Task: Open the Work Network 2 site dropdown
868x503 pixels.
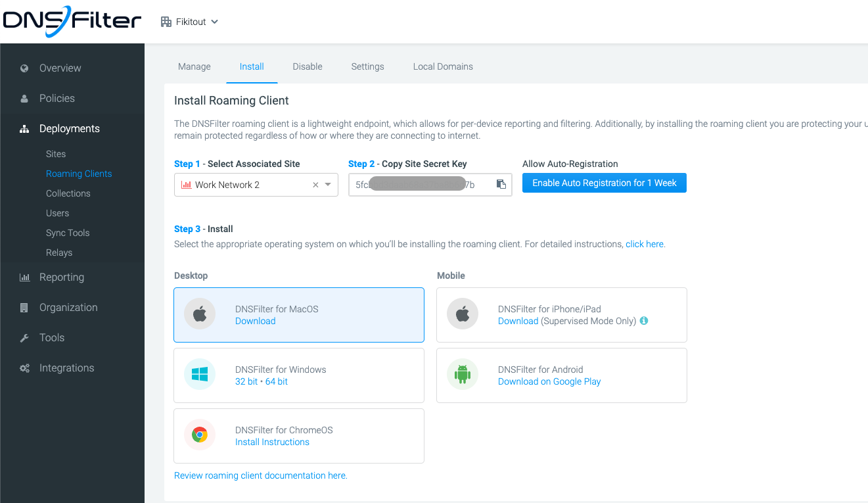Action: tap(256, 185)
